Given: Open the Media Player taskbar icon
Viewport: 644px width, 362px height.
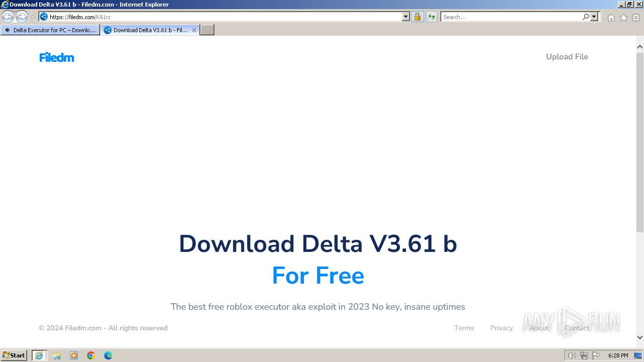Looking at the screenshot, I should click(x=74, y=355).
